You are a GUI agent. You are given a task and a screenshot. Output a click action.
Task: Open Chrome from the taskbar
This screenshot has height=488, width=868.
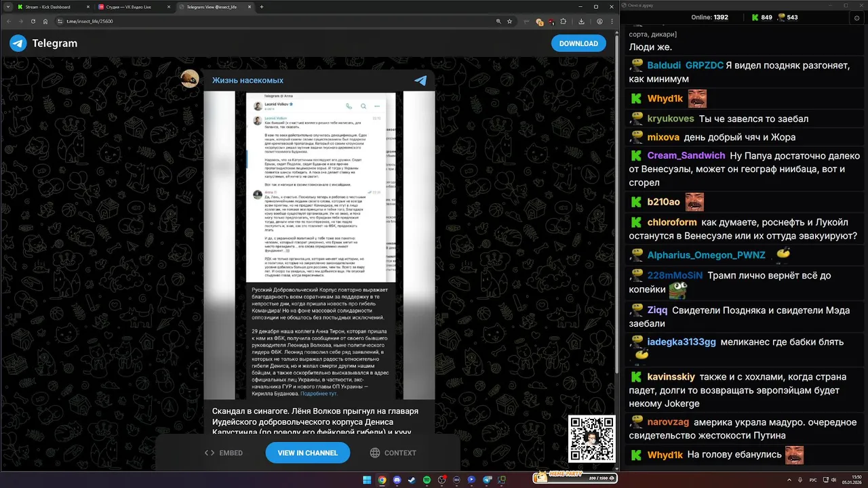pyautogui.click(x=382, y=480)
